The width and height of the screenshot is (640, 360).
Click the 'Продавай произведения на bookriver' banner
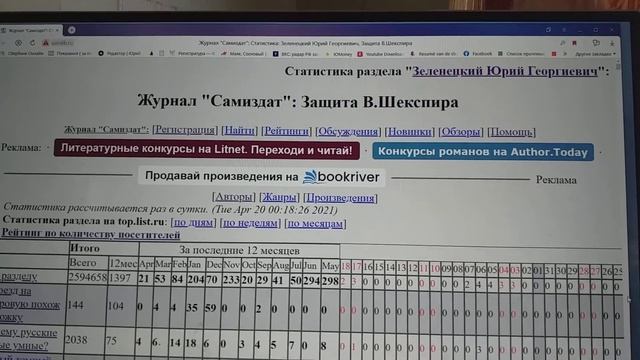click(262, 177)
